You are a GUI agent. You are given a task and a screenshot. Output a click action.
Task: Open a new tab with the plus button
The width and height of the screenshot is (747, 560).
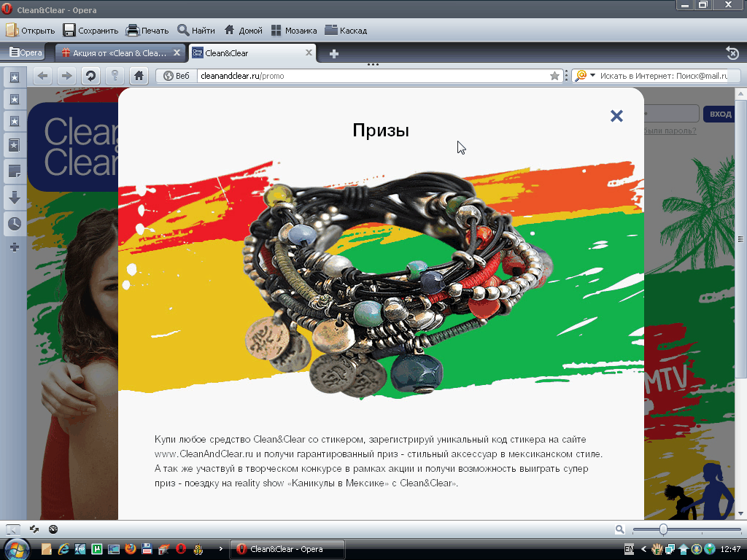click(334, 54)
